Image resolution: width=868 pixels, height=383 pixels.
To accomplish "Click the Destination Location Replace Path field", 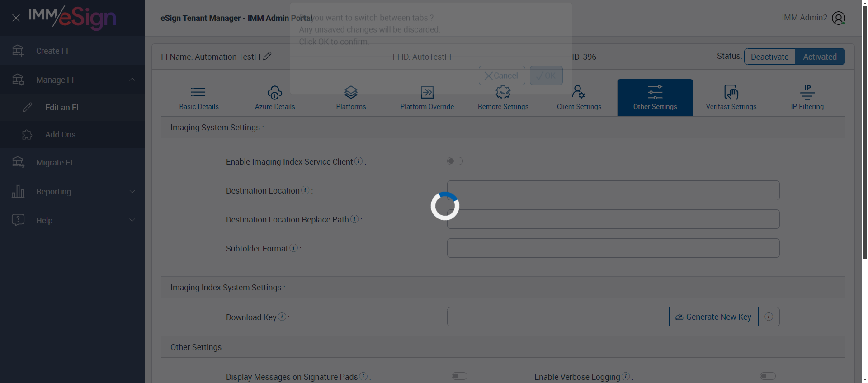I will click(613, 219).
